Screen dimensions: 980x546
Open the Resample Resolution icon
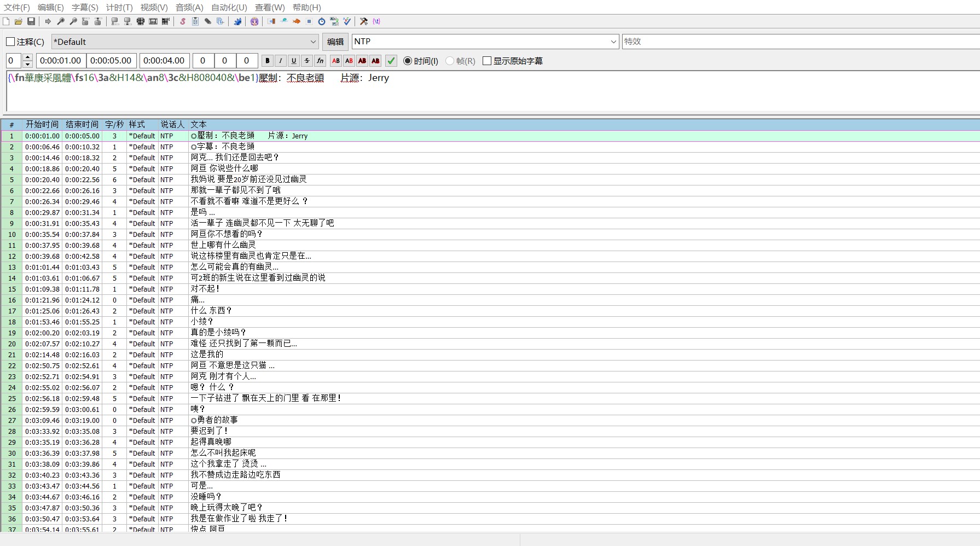point(309,21)
